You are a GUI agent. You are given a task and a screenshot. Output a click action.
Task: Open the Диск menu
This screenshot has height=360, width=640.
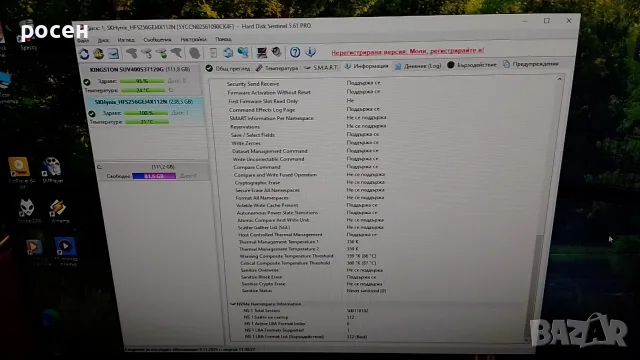coord(103,40)
